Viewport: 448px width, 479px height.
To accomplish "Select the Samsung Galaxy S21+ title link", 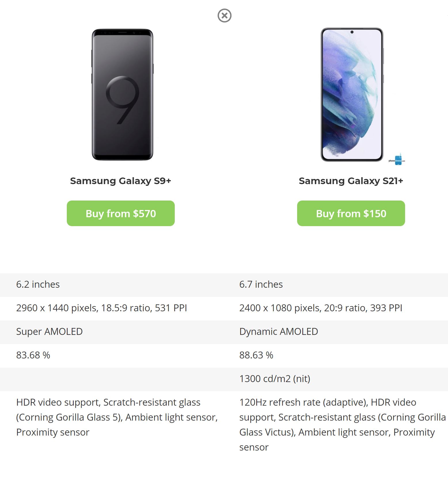I will (352, 181).
